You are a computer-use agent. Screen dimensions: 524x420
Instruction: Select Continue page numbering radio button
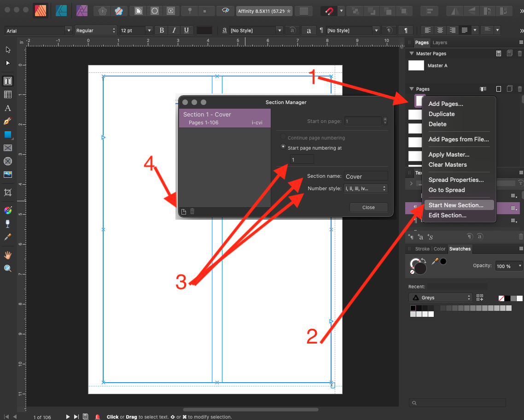click(x=283, y=137)
